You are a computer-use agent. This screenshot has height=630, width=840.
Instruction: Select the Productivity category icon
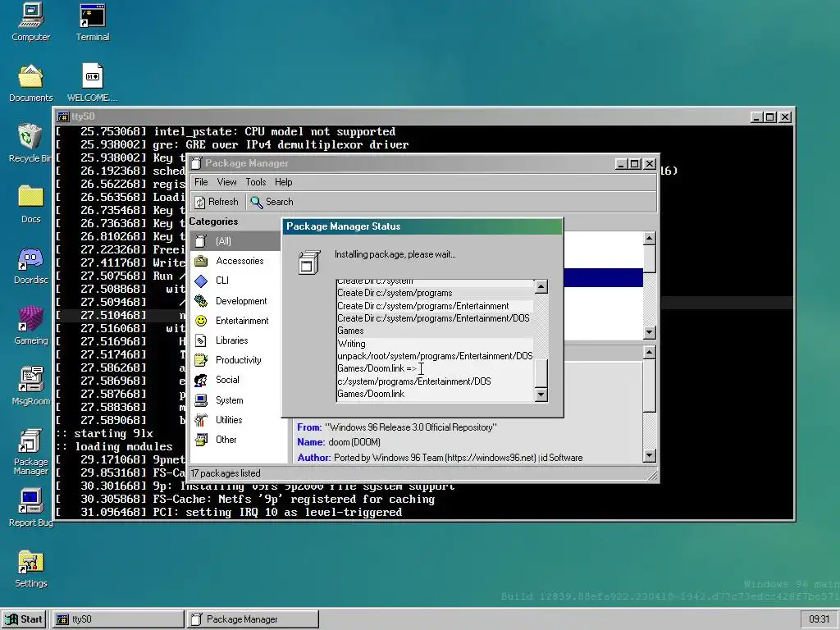201,360
